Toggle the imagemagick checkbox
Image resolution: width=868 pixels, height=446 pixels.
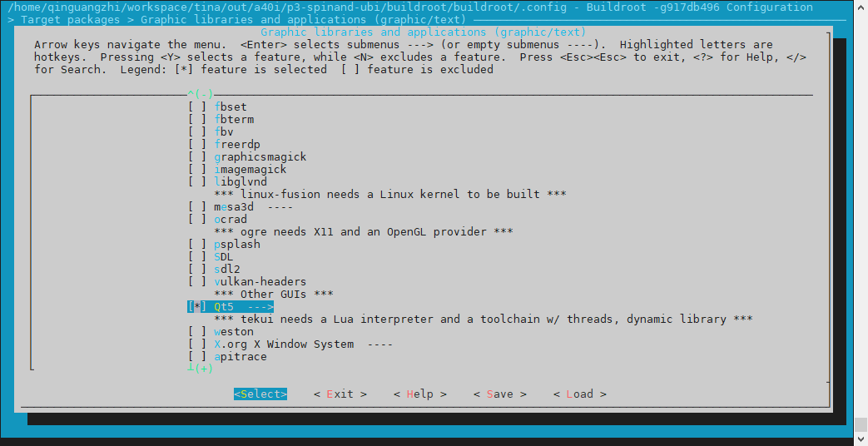pos(197,169)
